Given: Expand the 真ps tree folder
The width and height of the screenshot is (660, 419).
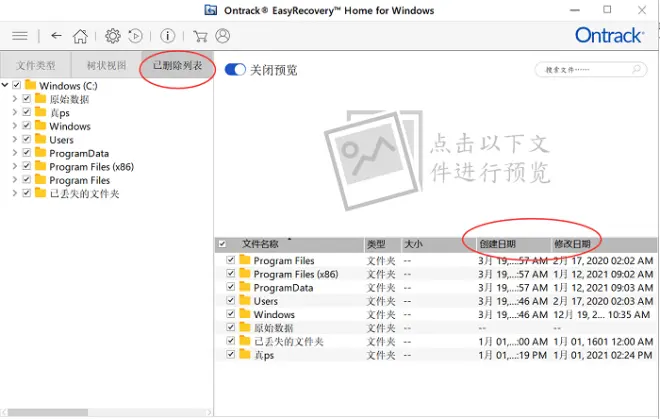Looking at the screenshot, I should [x=15, y=112].
